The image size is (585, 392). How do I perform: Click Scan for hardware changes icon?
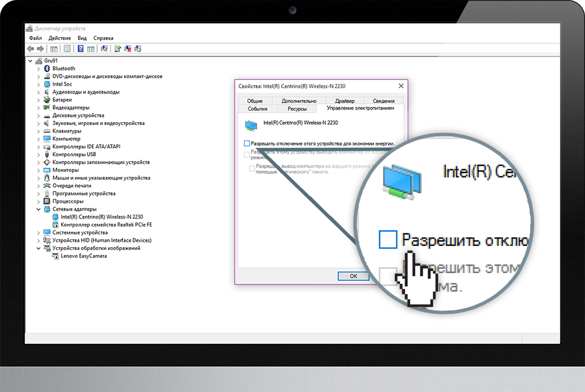pos(104,49)
